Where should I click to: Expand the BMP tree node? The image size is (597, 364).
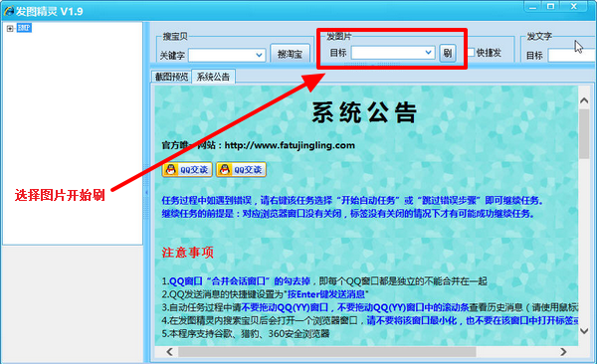point(10,29)
